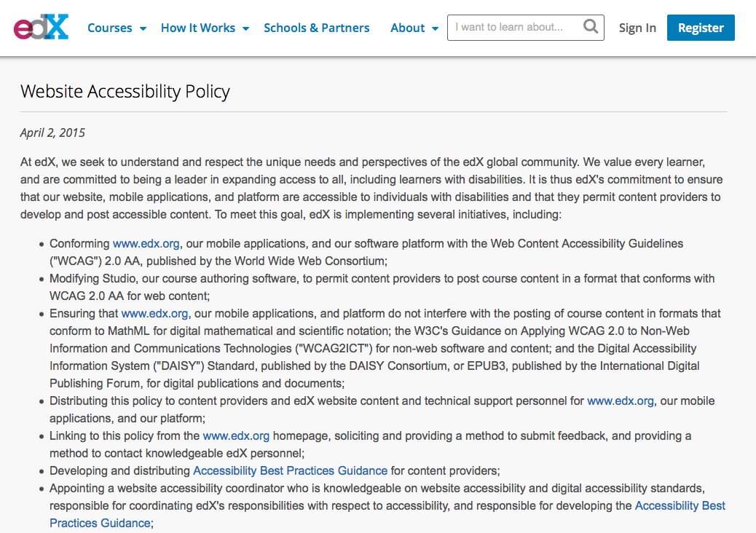Viewport: 756px width, 533px height.
Task: Open www.edx.org link in 'Linking to this policy' bullet
Action: coord(236,436)
